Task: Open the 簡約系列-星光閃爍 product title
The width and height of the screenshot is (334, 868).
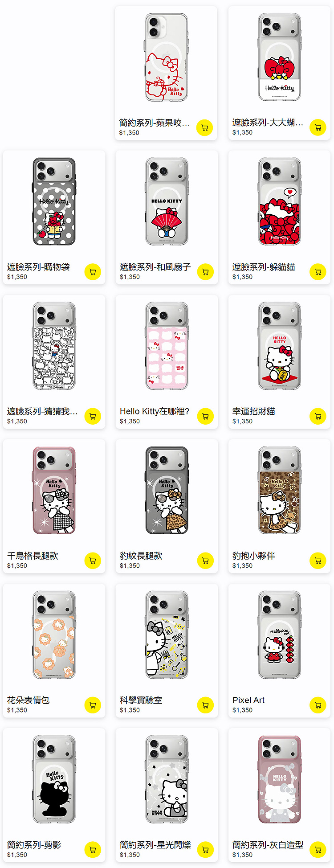Action: point(155,844)
